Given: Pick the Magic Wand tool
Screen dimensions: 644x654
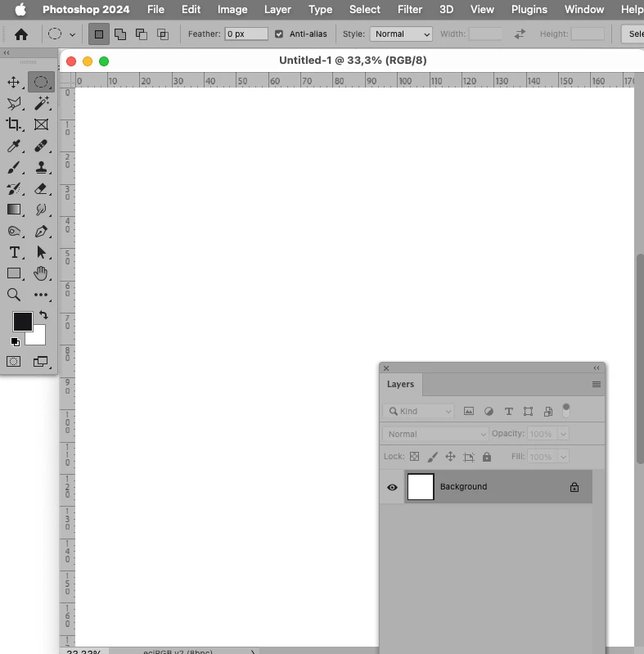Looking at the screenshot, I should click(41, 103).
